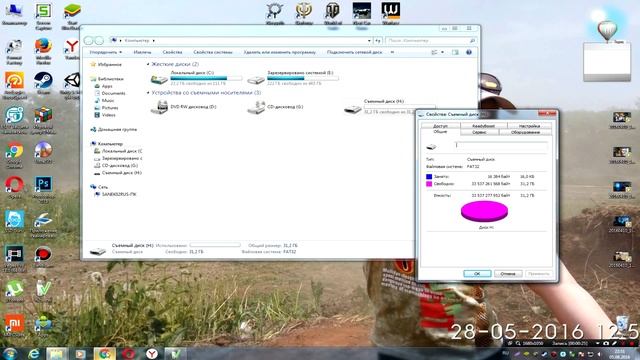Select Libraries in navigation pane
Viewport: 640px width, 360px height.
107,79
